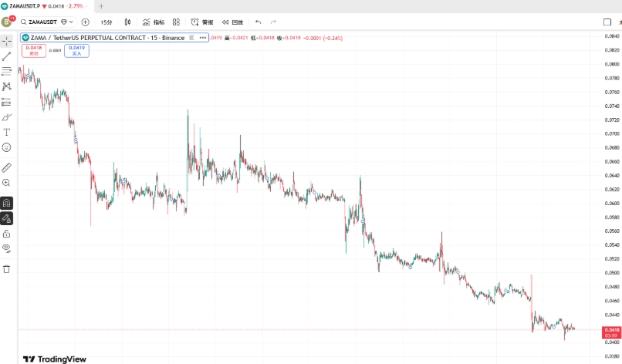Select the trend line drawing tool
Screen dimensions: 622x364
click(x=6, y=56)
